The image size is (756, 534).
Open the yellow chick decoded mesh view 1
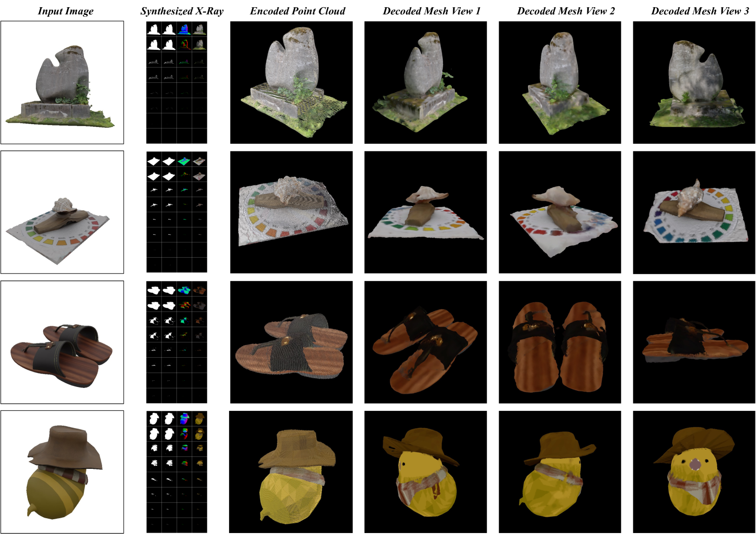click(425, 472)
